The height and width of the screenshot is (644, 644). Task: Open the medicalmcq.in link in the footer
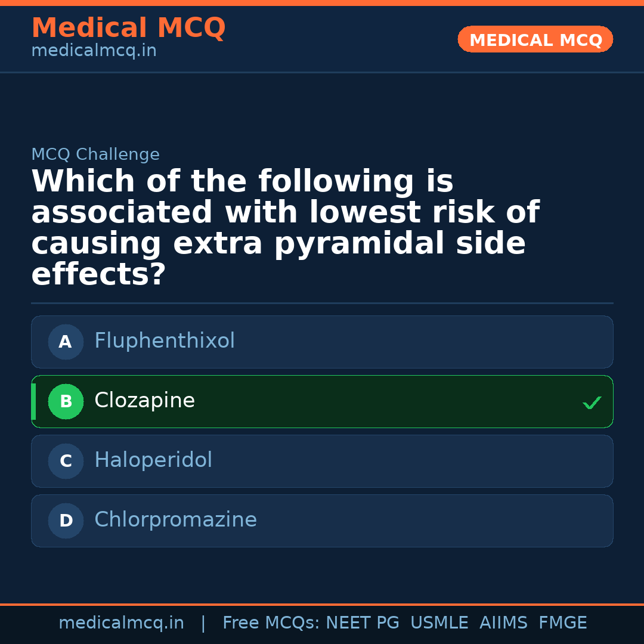(121, 623)
